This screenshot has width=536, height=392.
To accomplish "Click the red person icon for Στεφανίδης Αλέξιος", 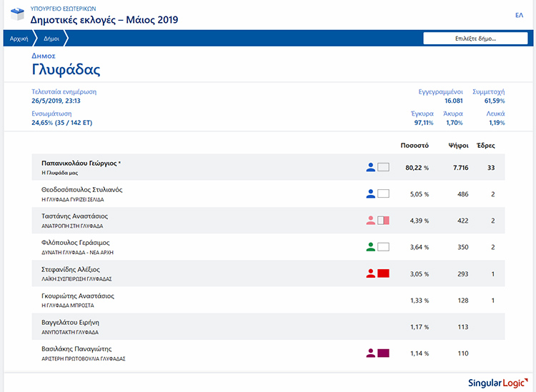I will [370, 273].
